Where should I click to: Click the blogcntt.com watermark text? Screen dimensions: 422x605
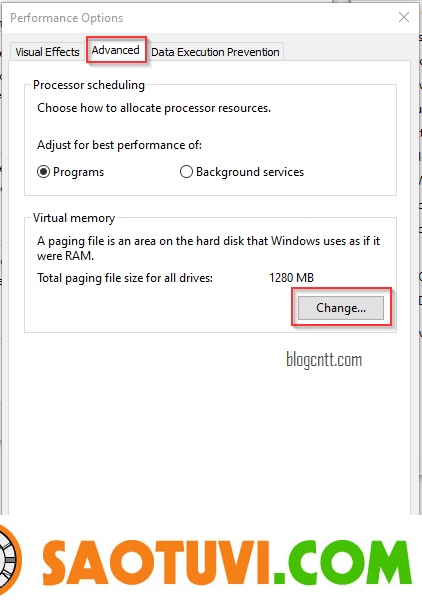(324, 360)
